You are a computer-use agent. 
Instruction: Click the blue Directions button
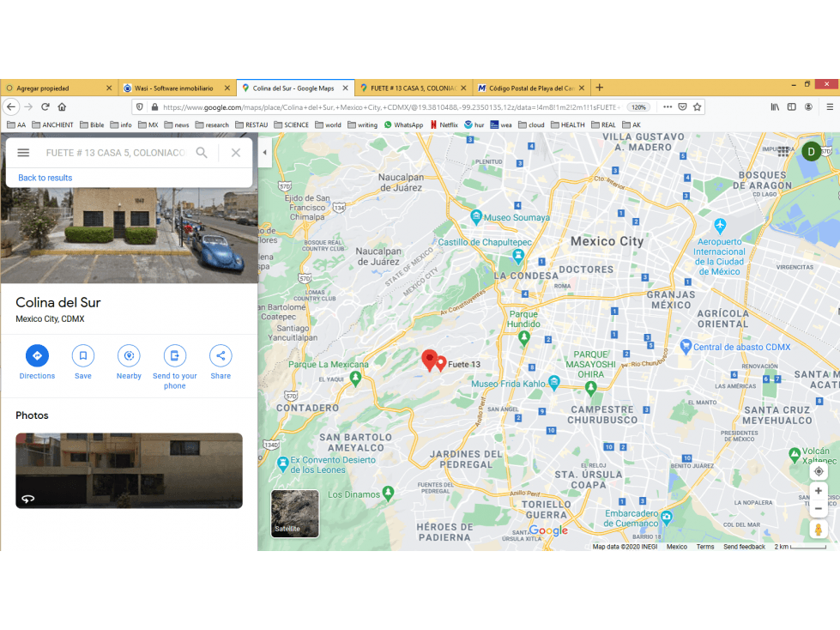click(37, 355)
